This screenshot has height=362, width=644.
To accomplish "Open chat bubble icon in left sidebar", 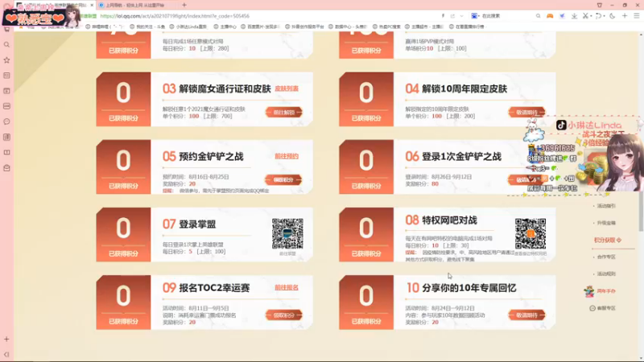I will pos(6,121).
